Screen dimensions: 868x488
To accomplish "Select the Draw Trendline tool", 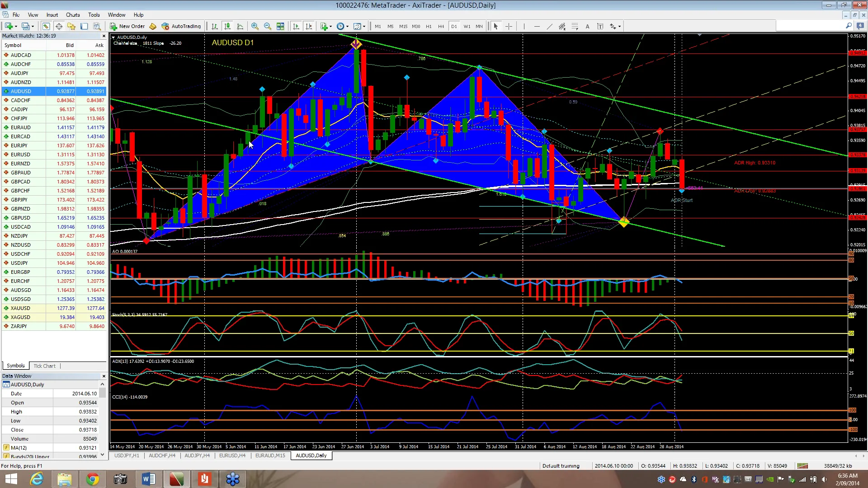I will pyautogui.click(x=550, y=26).
